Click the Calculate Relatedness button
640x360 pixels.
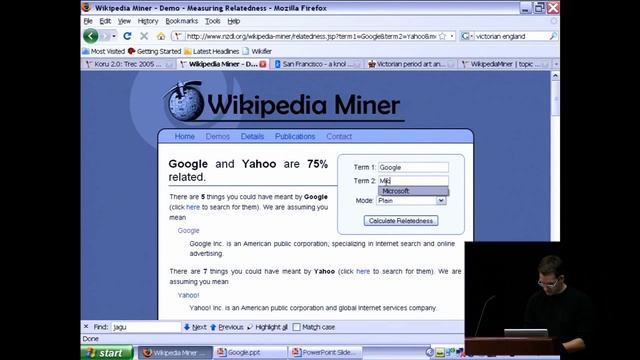coord(401,221)
